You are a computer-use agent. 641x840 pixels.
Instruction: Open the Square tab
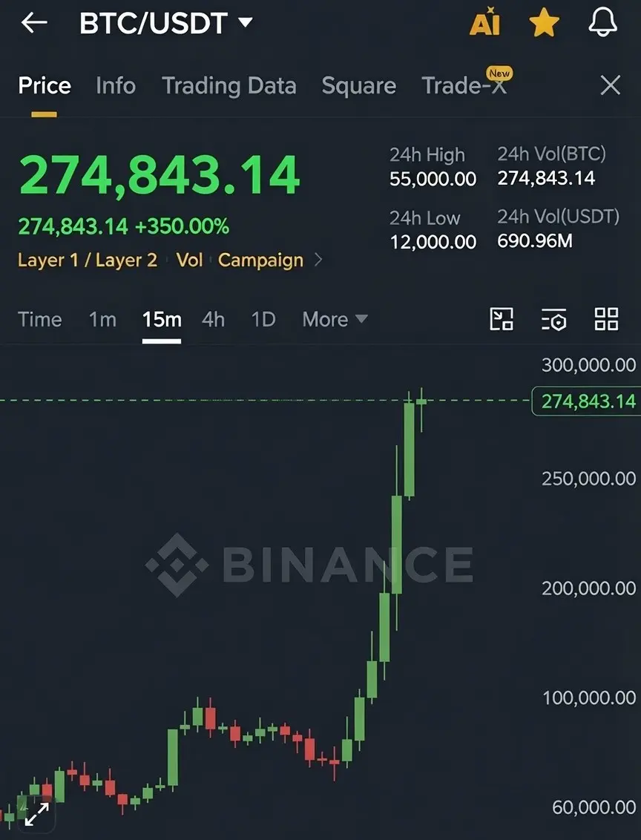pyautogui.click(x=359, y=86)
